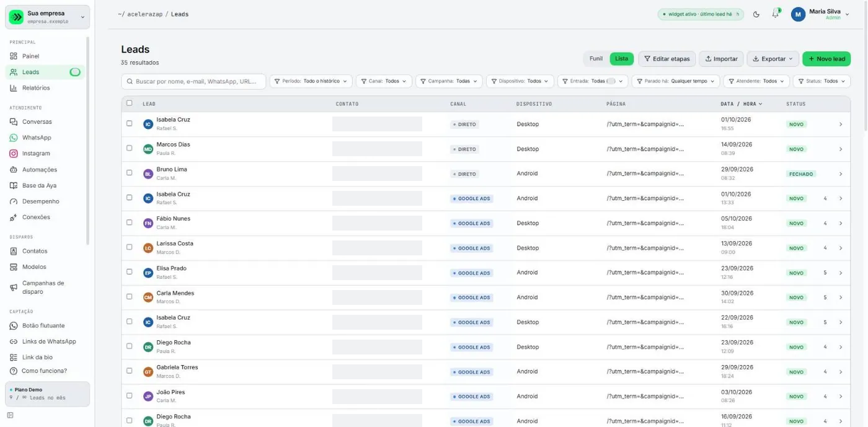Click the Importar button
This screenshot has height=427, width=868.
pos(722,59)
